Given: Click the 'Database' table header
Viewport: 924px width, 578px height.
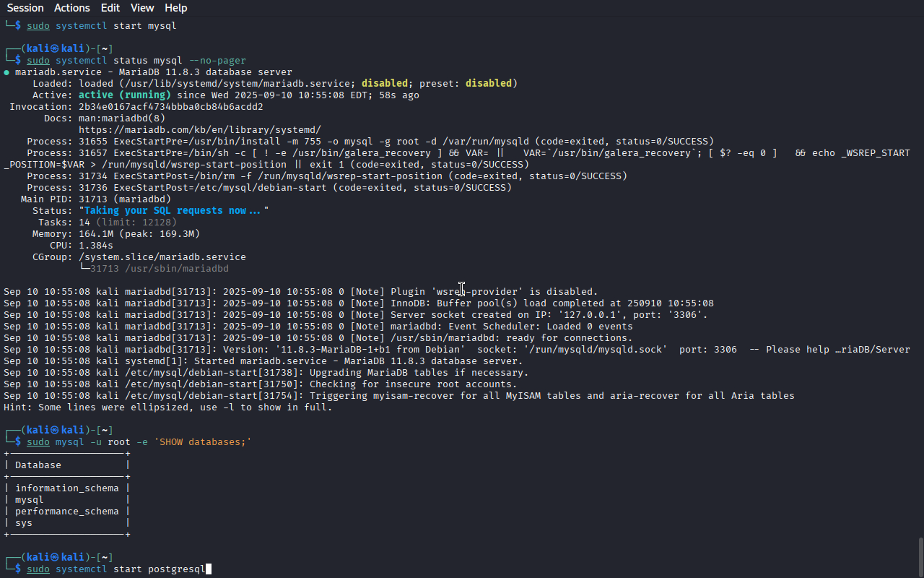Looking at the screenshot, I should coord(38,465).
